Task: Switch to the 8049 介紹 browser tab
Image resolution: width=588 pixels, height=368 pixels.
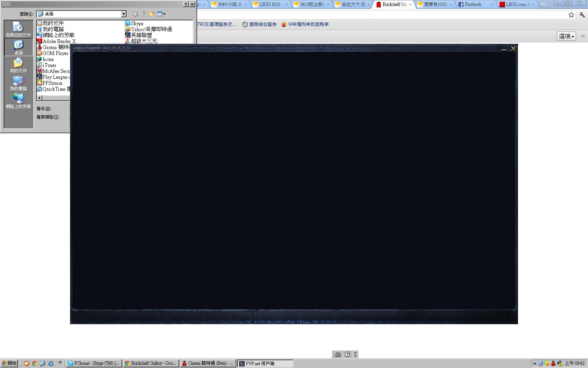Action: (x=229, y=5)
